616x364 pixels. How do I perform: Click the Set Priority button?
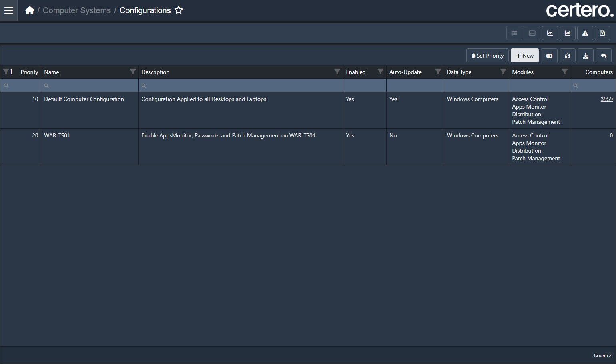click(x=488, y=56)
